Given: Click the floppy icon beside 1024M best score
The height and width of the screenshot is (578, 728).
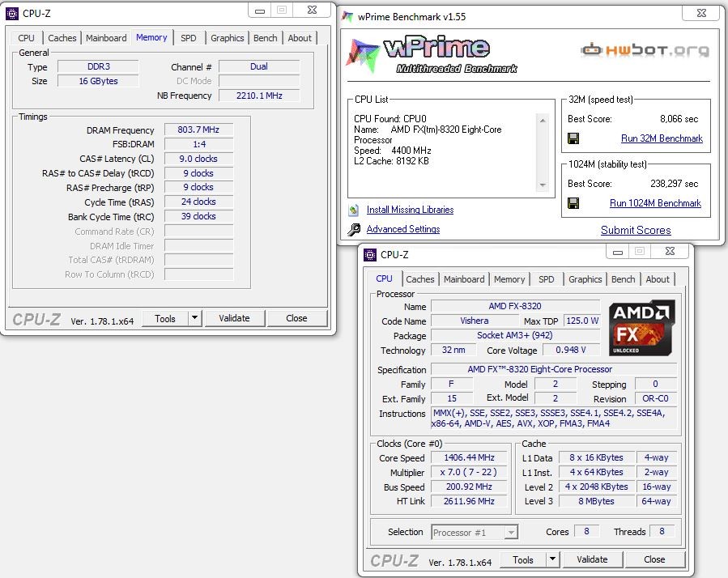Looking at the screenshot, I should [x=573, y=203].
